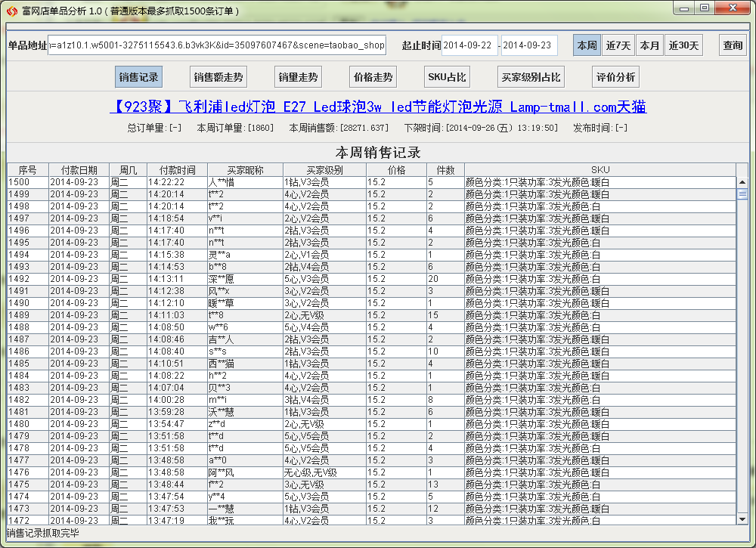Viewport: 756px width, 548px height.
Task: Open the SKU占比 tab
Action: click(x=447, y=77)
